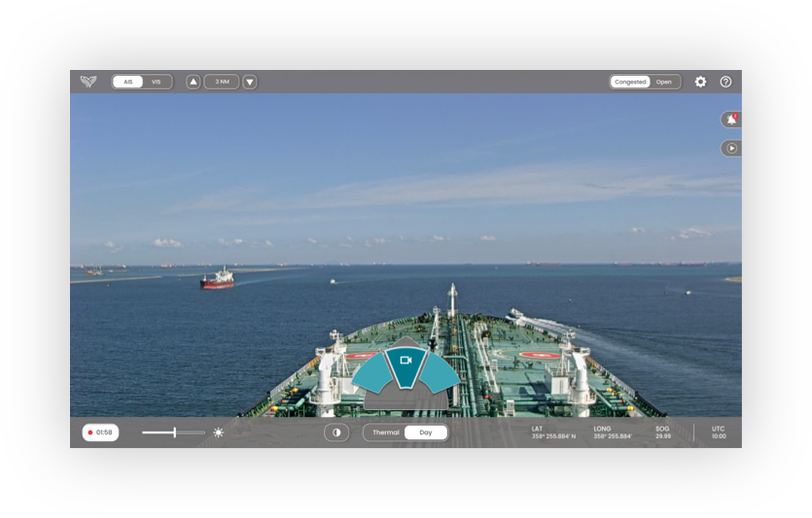Click the LAT coordinate readout
This screenshot has width=812, height=518.
[x=553, y=432]
